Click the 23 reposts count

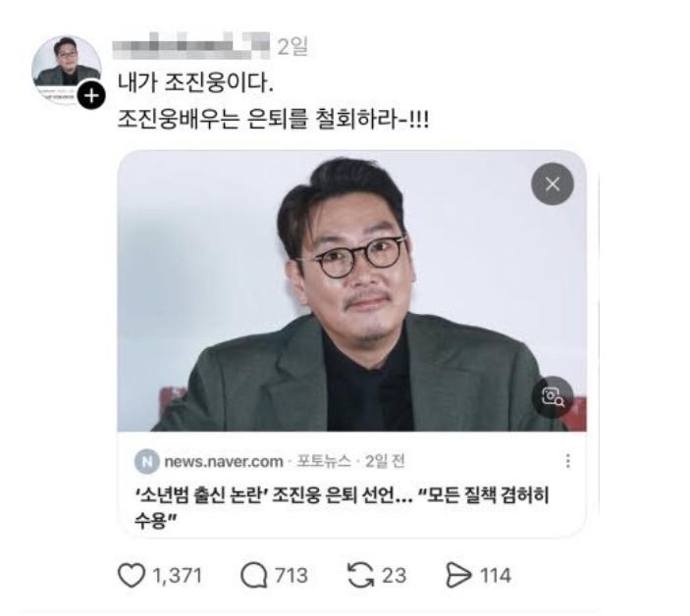pos(394,576)
